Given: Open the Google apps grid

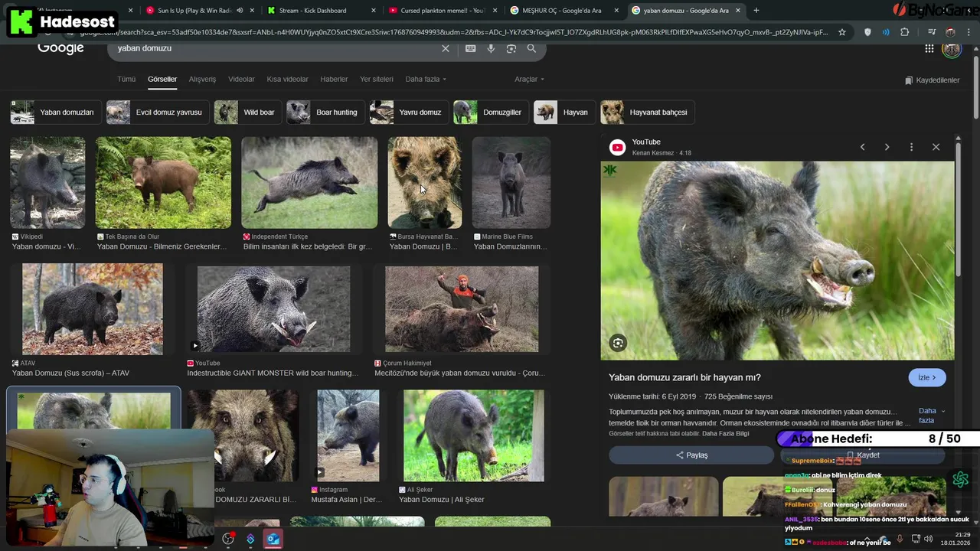Looking at the screenshot, I should [929, 49].
